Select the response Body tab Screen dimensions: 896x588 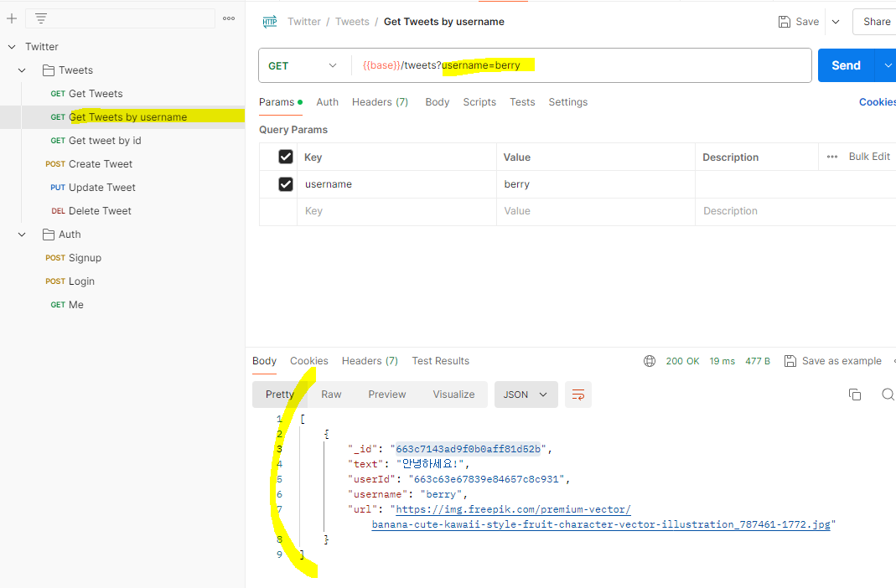coord(265,361)
